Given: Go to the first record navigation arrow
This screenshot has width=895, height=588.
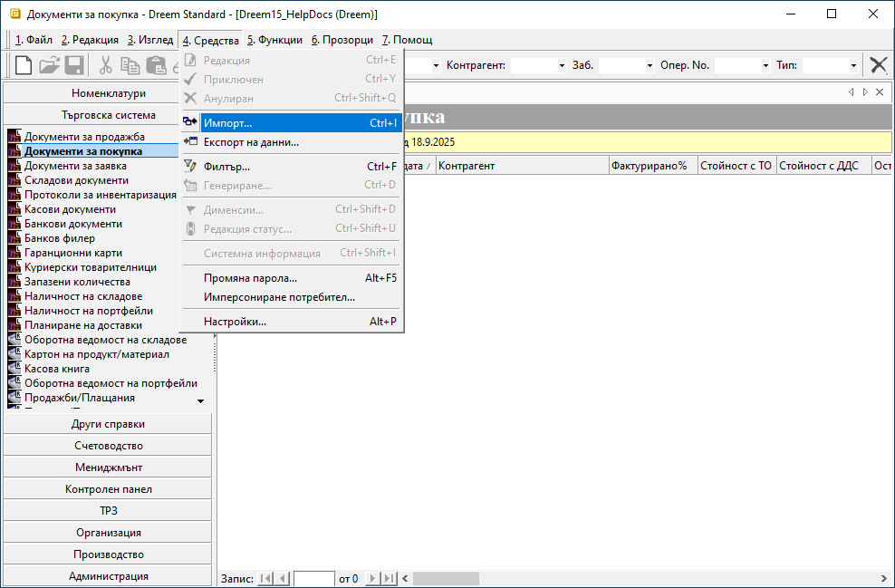Looking at the screenshot, I should coord(266,578).
